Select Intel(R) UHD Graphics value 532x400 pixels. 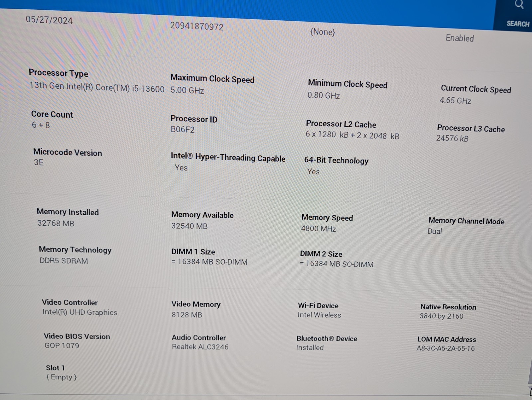[80, 312]
